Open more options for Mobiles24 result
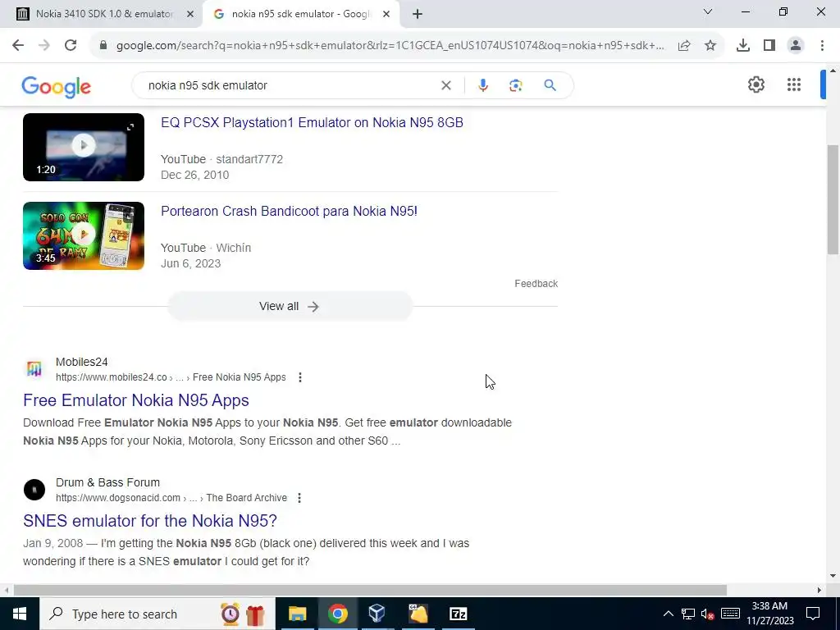Image resolution: width=840 pixels, height=630 pixels. [x=300, y=377]
